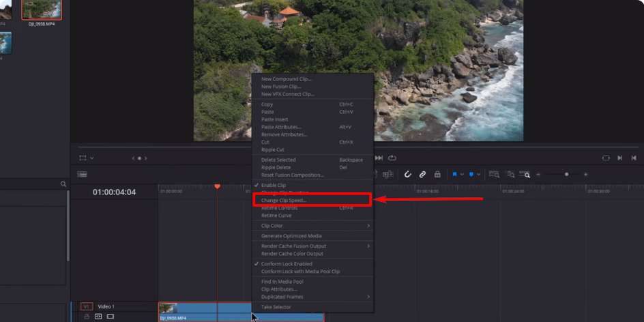Toggle timeline snapping magnet icon
Viewport: 644px width, 322px height.
click(408, 175)
